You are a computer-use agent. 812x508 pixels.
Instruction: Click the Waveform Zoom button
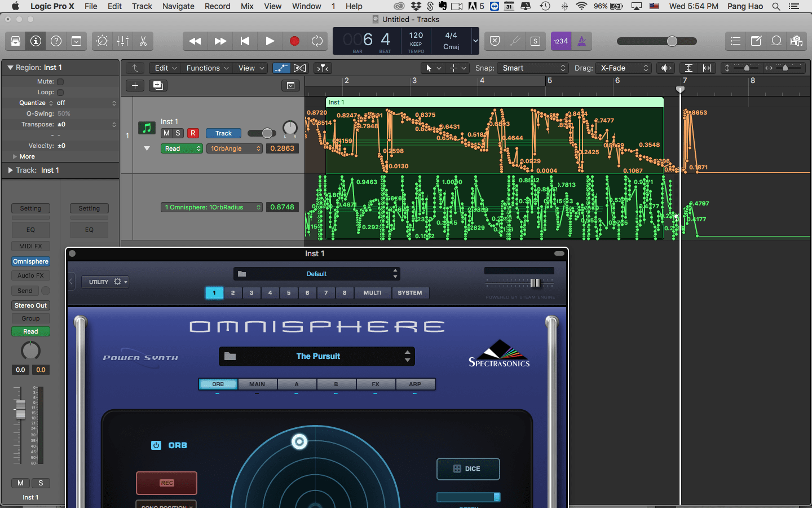tap(666, 68)
